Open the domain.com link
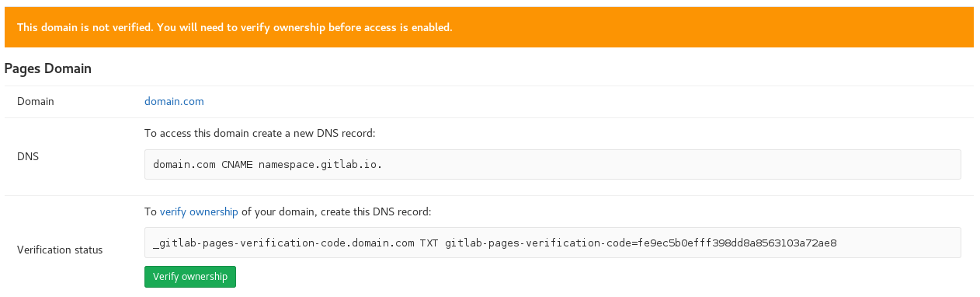 click(174, 101)
